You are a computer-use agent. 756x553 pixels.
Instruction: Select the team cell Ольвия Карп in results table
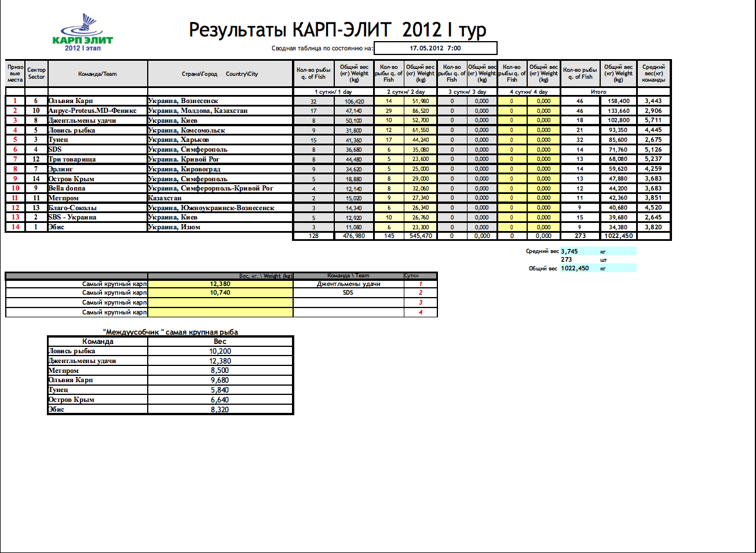click(x=97, y=101)
